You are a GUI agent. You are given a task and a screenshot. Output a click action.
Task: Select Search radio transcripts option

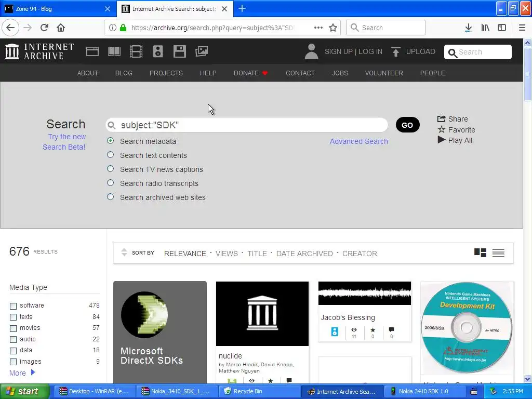pyautogui.click(x=110, y=182)
